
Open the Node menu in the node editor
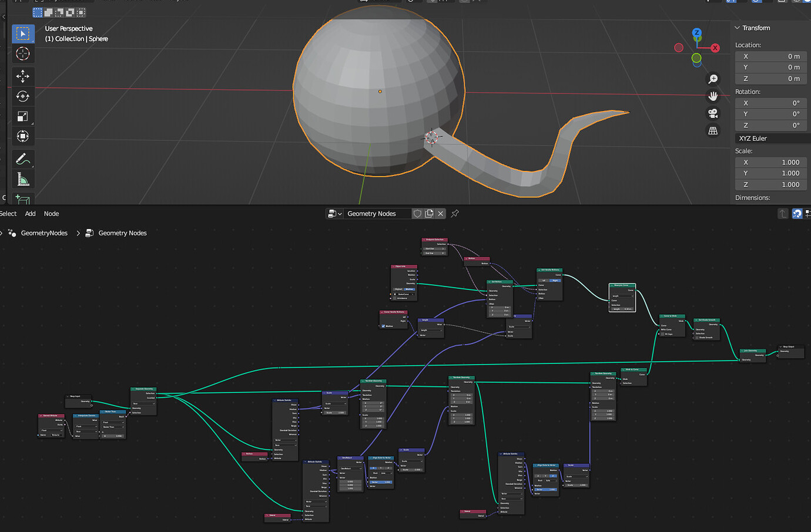click(51, 213)
